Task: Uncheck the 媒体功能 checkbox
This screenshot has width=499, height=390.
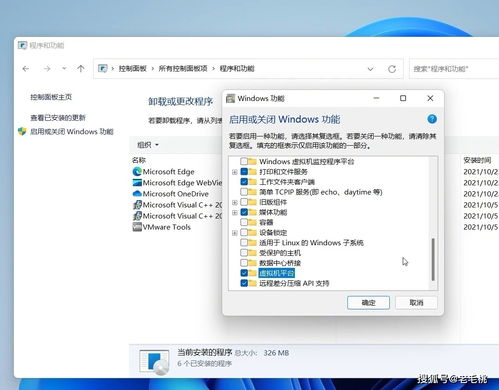Action: (x=244, y=212)
